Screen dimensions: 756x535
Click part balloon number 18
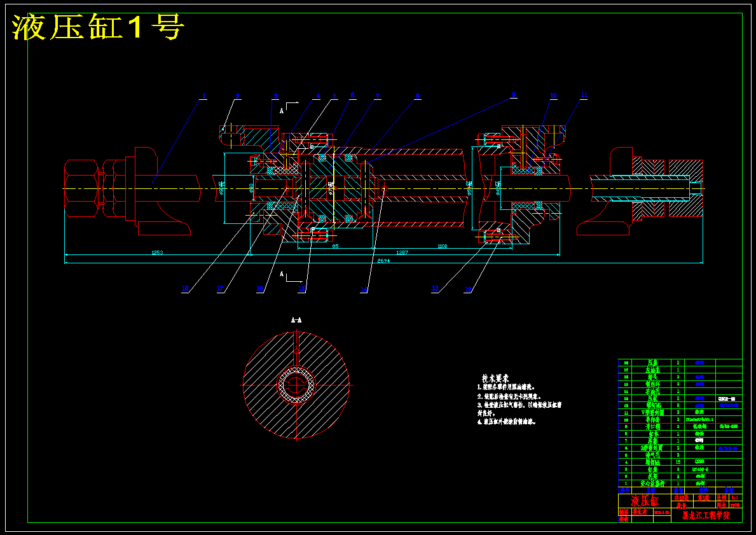click(185, 289)
